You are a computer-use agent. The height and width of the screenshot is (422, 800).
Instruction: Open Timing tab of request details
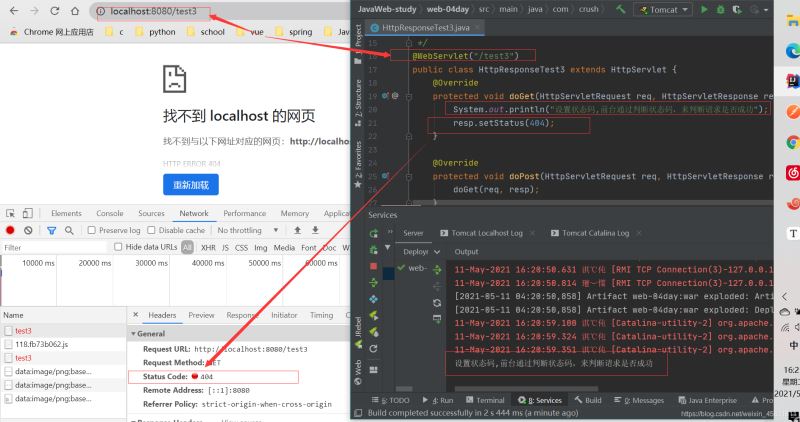coord(321,315)
